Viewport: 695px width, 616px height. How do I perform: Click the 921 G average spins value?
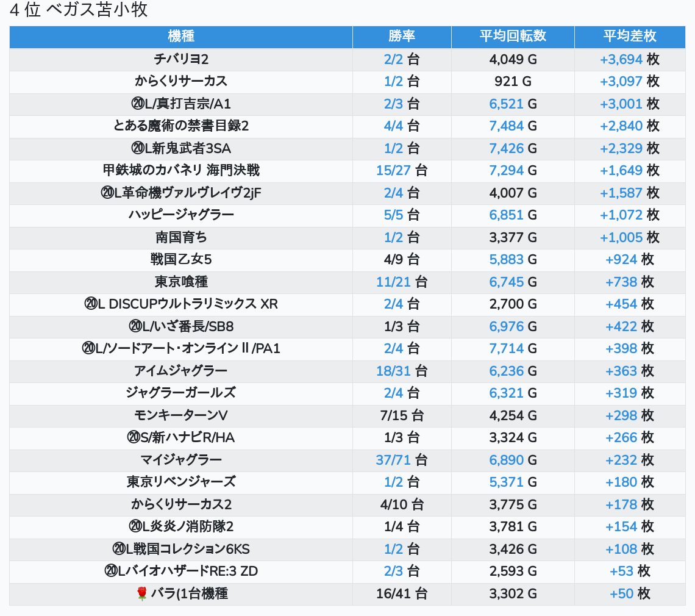(x=513, y=82)
